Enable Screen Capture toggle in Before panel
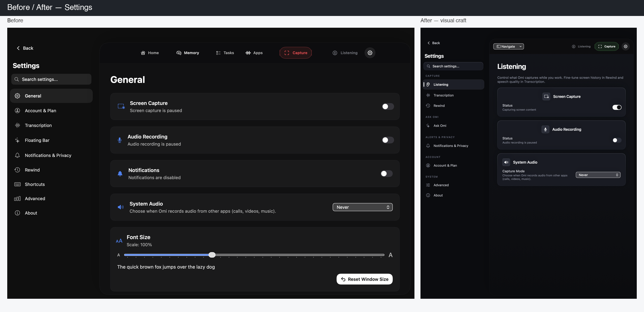This screenshot has width=644, height=312. 388,106
